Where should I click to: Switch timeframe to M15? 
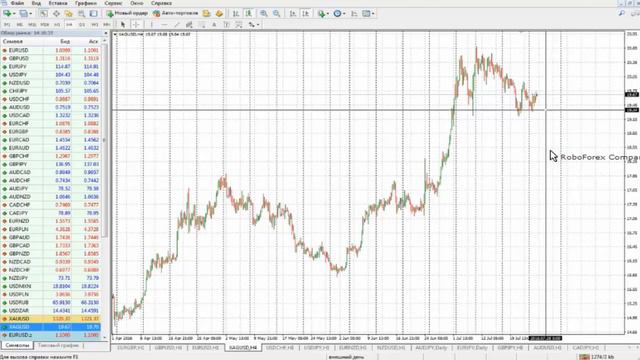pos(31,24)
